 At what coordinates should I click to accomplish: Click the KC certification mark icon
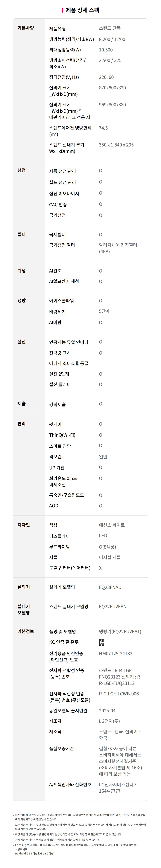point(101,642)
